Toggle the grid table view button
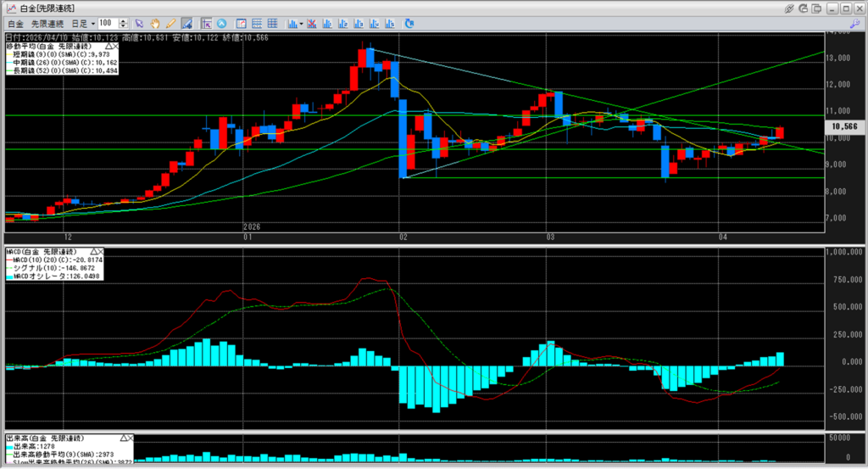The width and height of the screenshot is (868, 469). [x=271, y=23]
